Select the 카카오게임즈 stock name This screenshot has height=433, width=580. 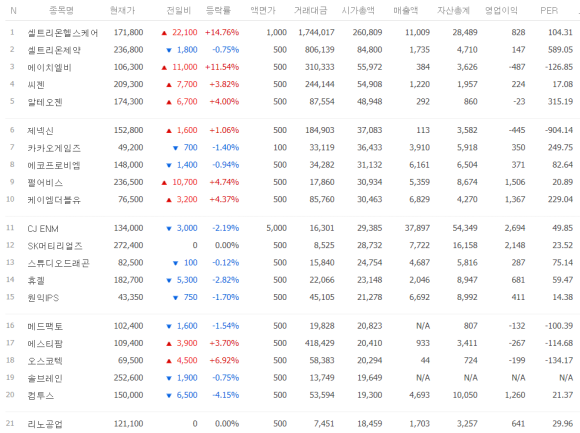click(x=54, y=148)
